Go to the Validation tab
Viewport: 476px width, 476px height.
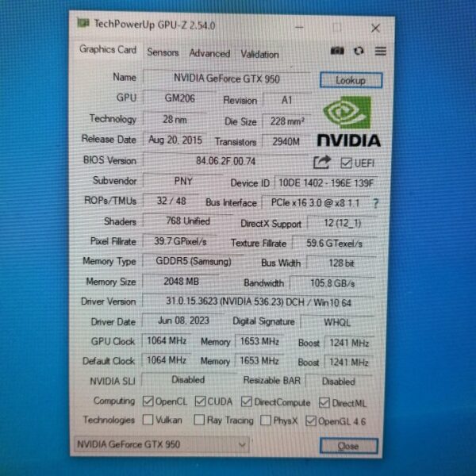[259, 54]
